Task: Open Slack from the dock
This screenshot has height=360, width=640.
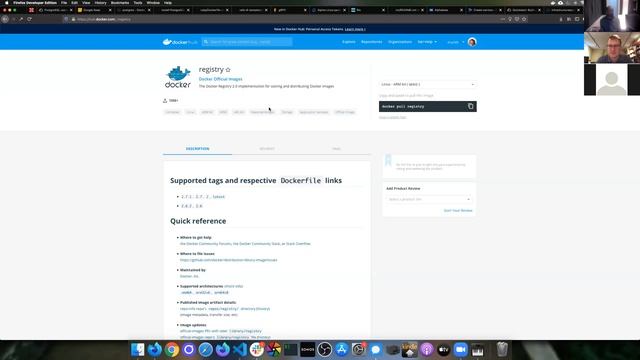Action: [257, 349]
